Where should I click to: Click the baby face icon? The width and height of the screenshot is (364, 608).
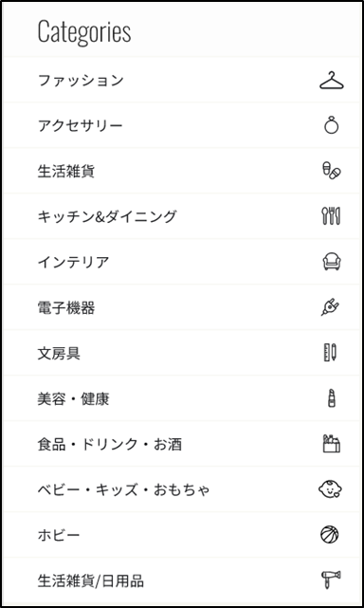(x=330, y=489)
